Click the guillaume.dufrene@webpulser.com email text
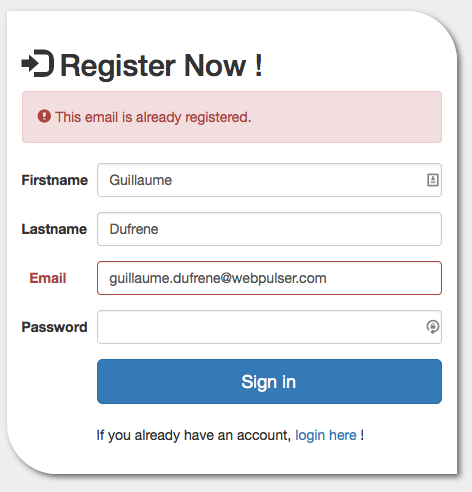The height and width of the screenshot is (492, 472). pyautogui.click(x=218, y=278)
